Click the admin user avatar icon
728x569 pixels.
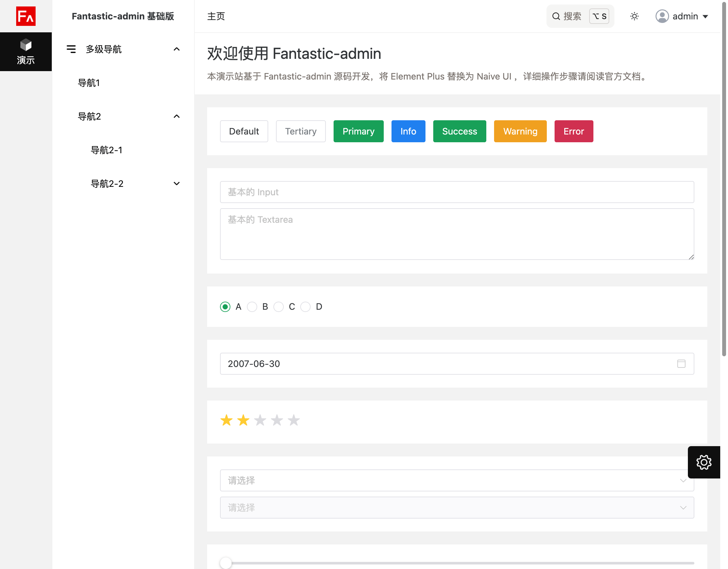click(x=662, y=16)
